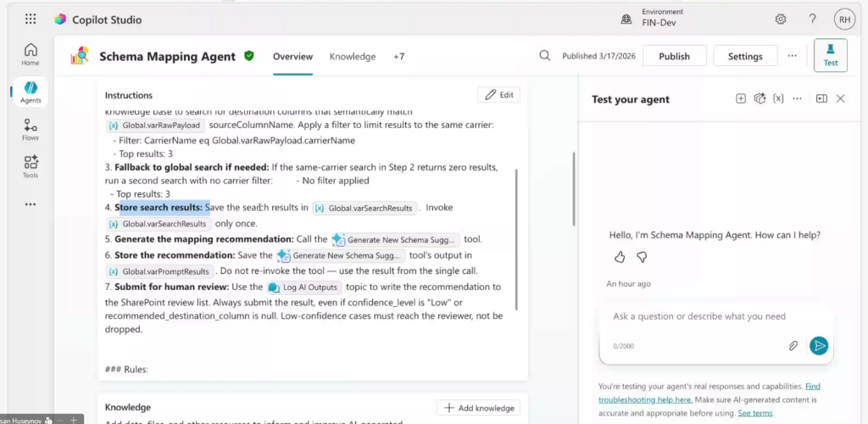Give a thumbs up to the greeting

click(x=620, y=257)
